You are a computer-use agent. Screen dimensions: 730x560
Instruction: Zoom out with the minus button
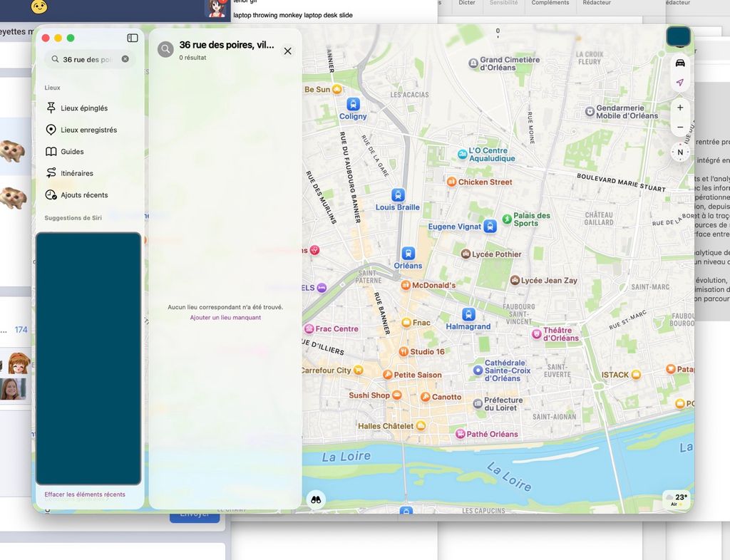tap(679, 127)
